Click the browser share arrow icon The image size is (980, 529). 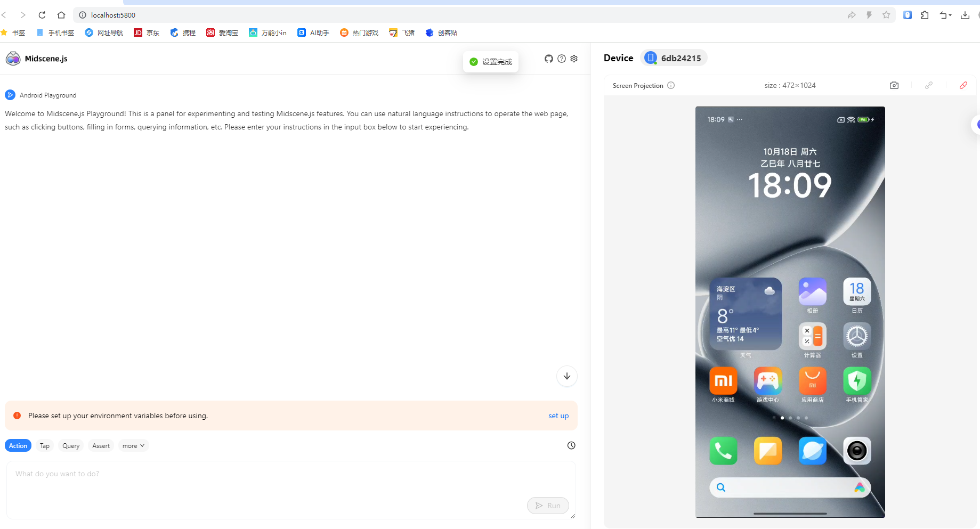click(852, 15)
